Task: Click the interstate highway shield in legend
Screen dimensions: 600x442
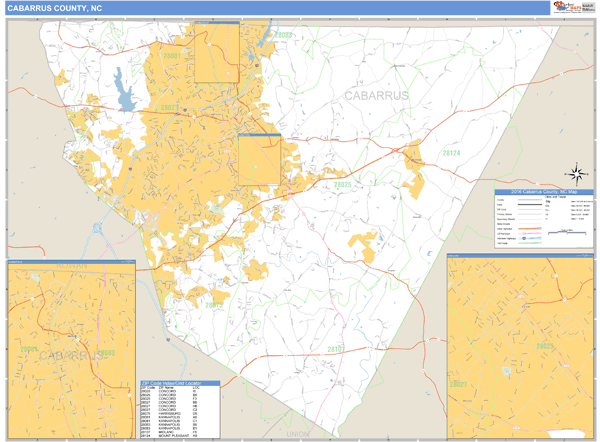Action: pos(523,238)
